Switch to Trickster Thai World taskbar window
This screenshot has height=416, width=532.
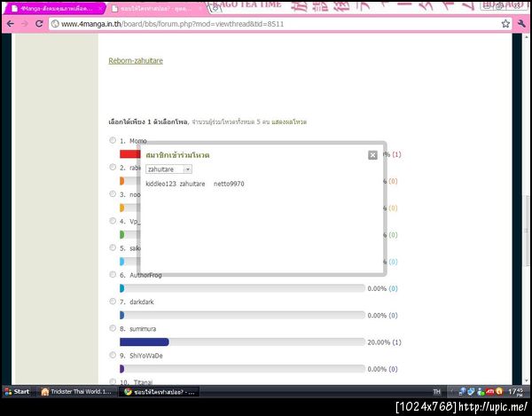[76, 391]
